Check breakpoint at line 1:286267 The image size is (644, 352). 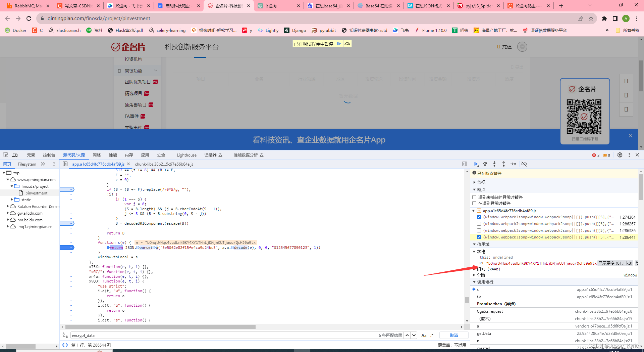pyautogui.click(x=479, y=224)
